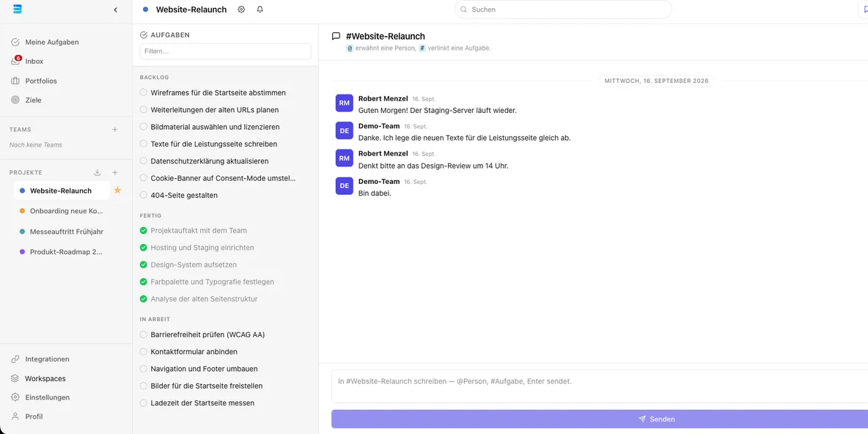Click message 'Denkt bitte an das Design-Review'

[433, 166]
